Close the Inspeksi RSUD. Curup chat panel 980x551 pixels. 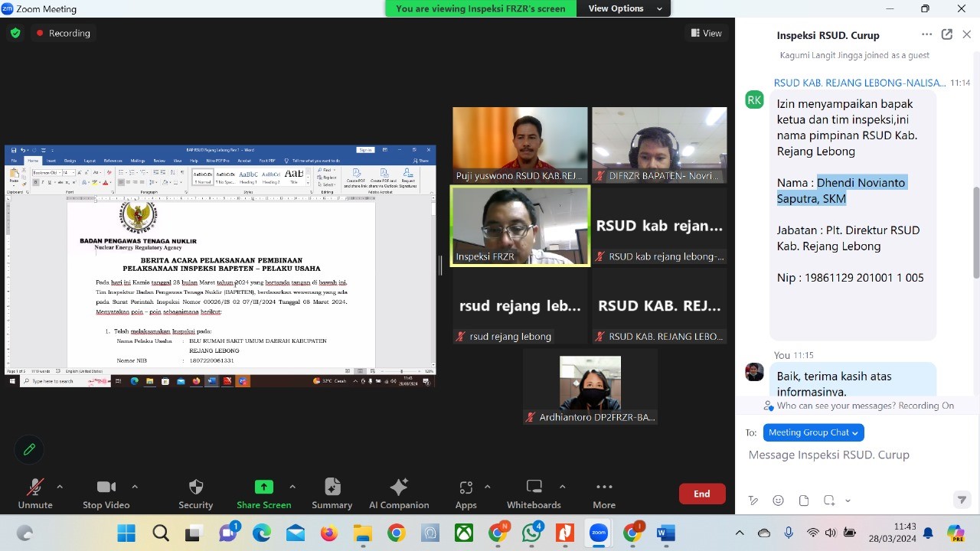pyautogui.click(x=967, y=34)
